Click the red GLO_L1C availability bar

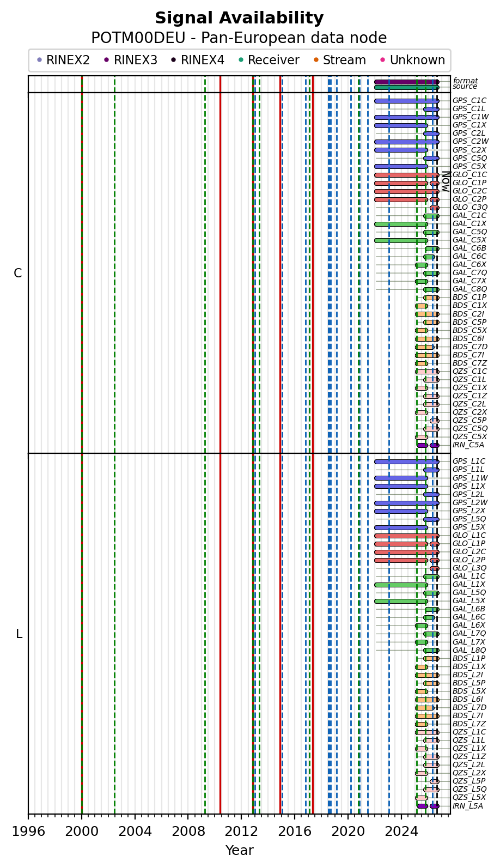[407, 536]
